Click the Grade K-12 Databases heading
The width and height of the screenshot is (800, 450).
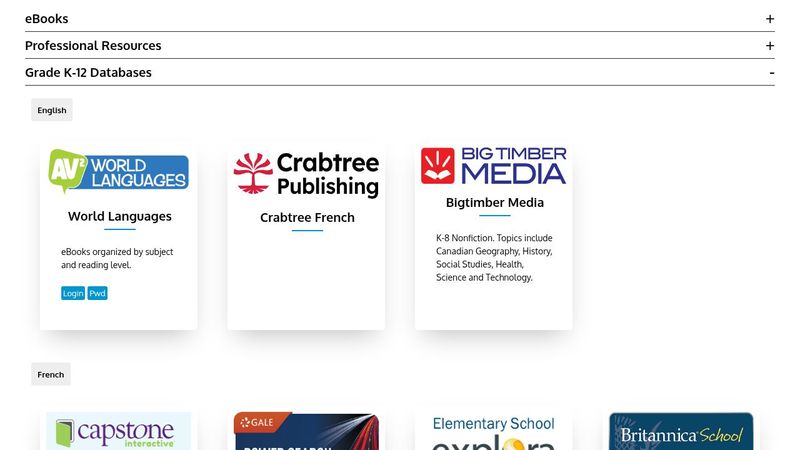(88, 73)
